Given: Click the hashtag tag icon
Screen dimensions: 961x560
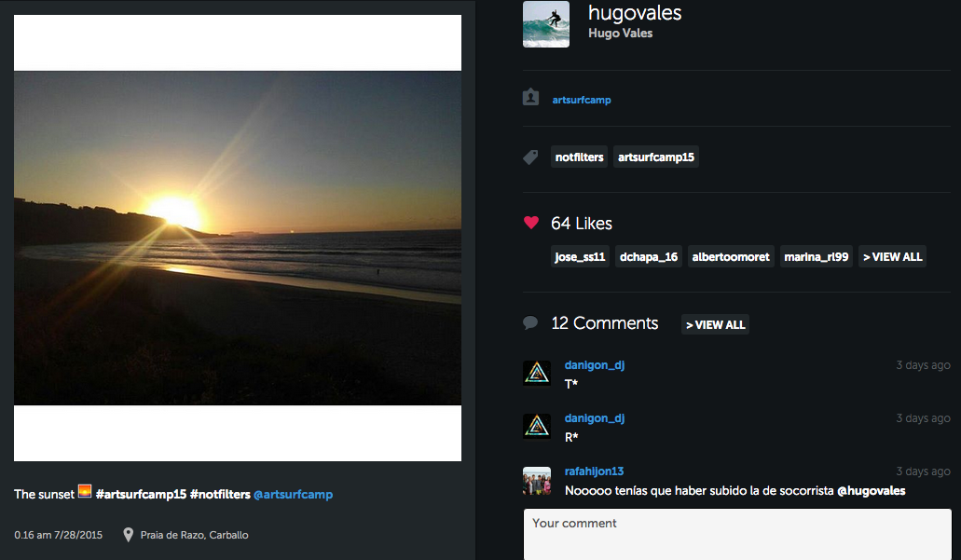Looking at the screenshot, I should (x=531, y=157).
